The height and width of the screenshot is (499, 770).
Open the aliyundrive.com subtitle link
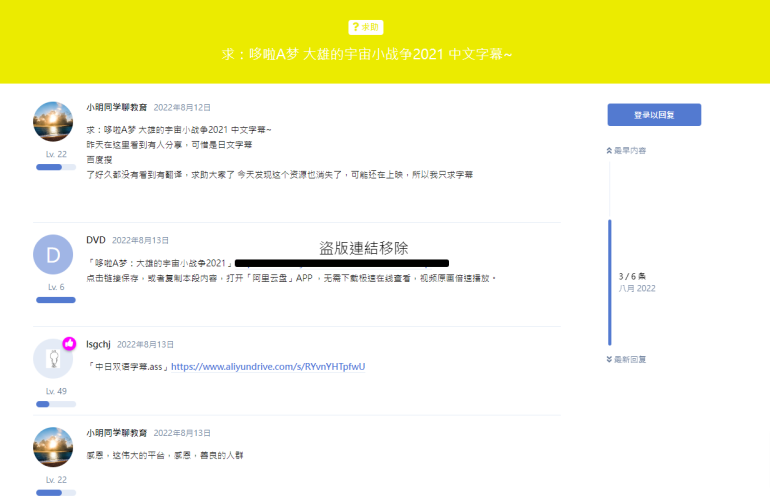pos(268,366)
